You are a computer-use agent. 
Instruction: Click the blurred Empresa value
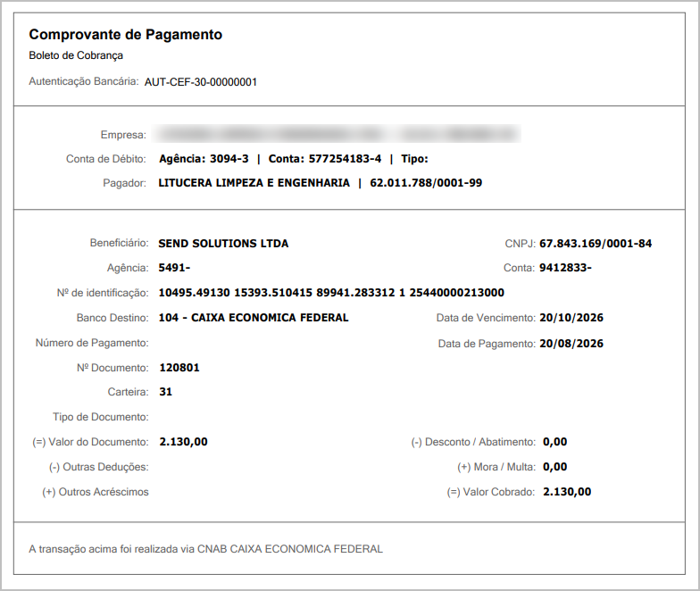[336, 134]
